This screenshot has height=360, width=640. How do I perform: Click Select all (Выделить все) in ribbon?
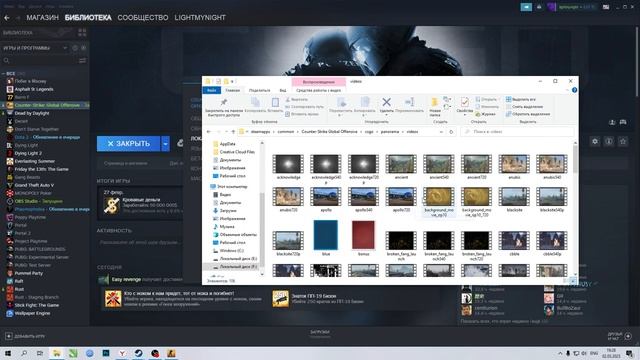click(x=521, y=100)
